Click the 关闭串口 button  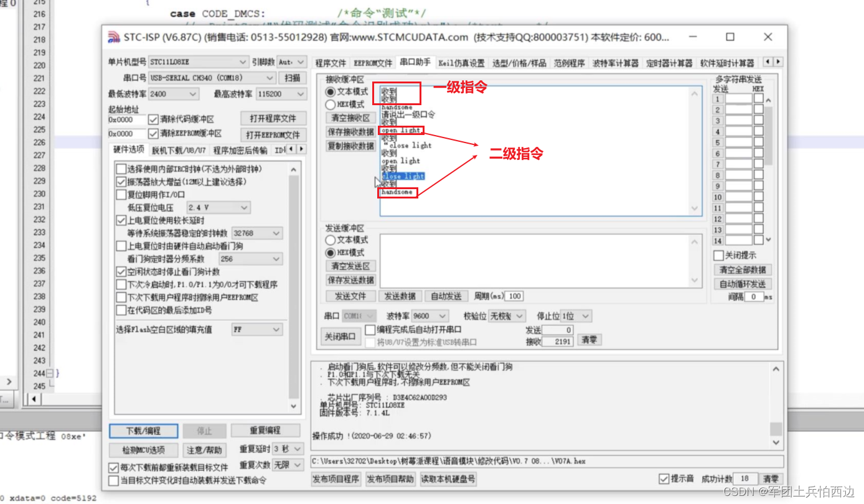click(x=340, y=336)
